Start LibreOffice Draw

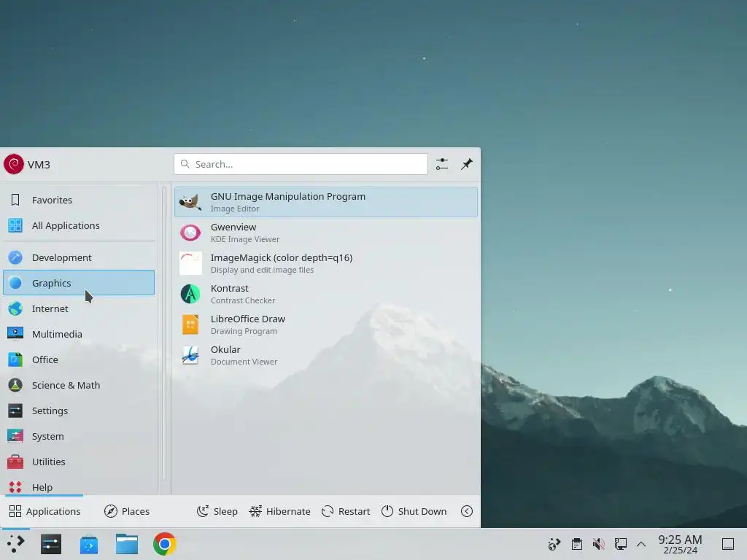pos(326,324)
